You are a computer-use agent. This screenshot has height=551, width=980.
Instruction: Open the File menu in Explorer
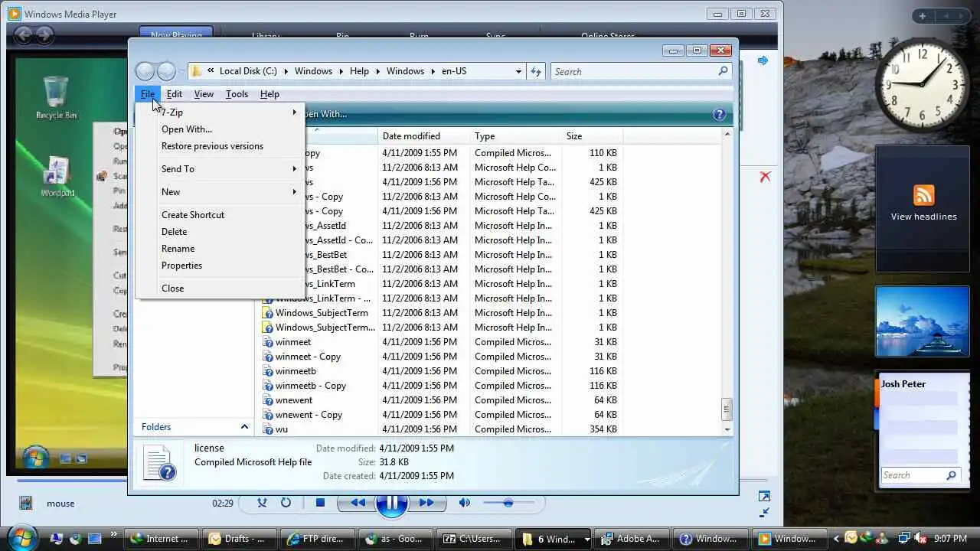148,94
